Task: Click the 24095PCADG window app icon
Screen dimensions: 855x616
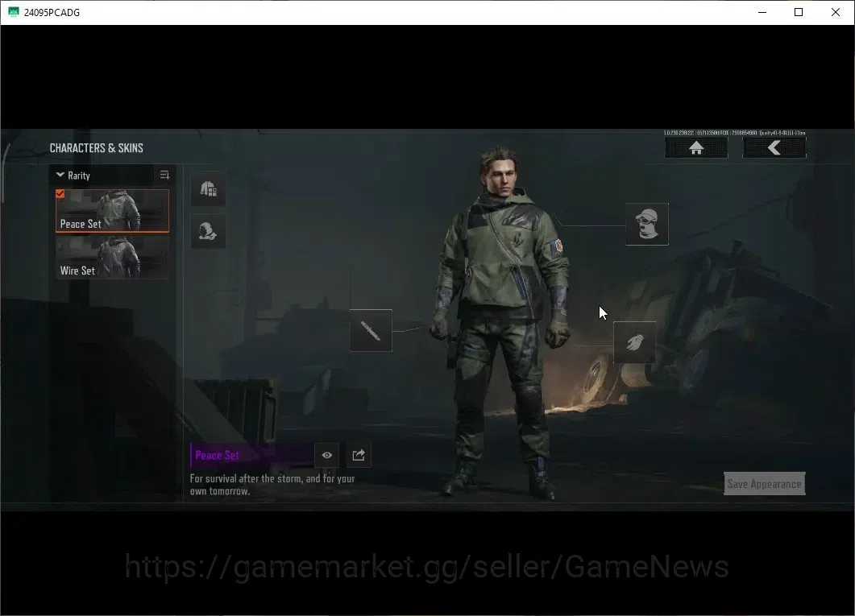Action: point(13,12)
